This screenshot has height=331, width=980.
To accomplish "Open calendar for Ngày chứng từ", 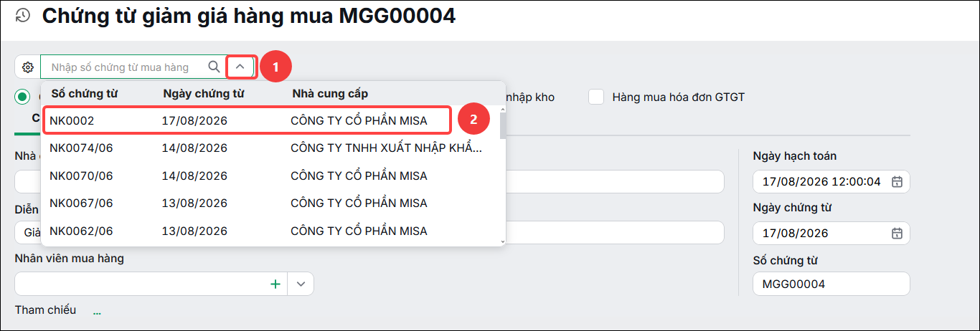I will tap(896, 234).
